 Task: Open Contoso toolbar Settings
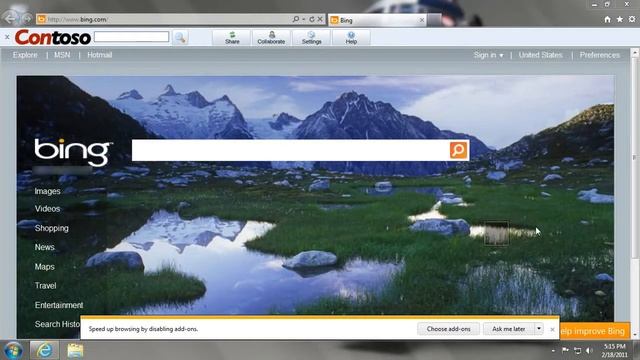tap(311, 38)
